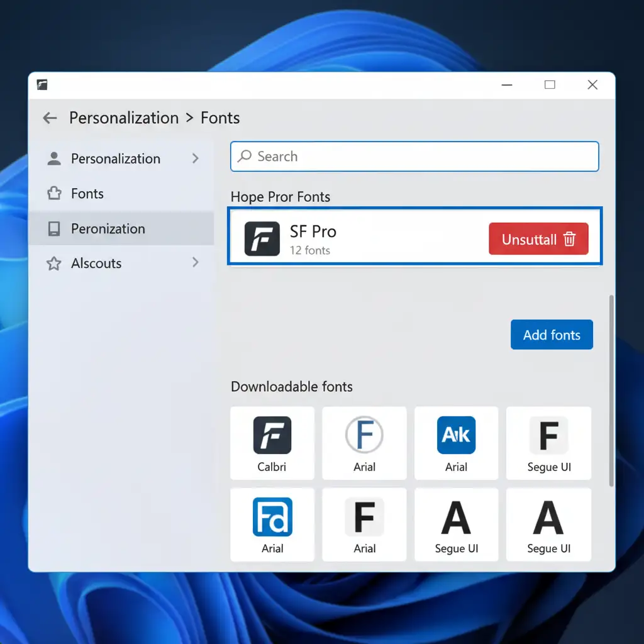Image resolution: width=644 pixels, height=644 pixels.
Task: Choose the blue Ak Arial font tile
Action: click(x=456, y=443)
